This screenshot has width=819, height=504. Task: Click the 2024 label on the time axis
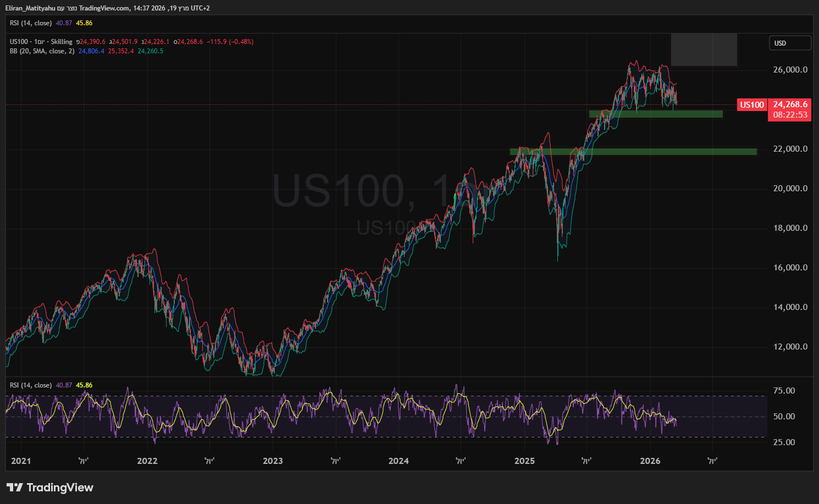click(399, 461)
